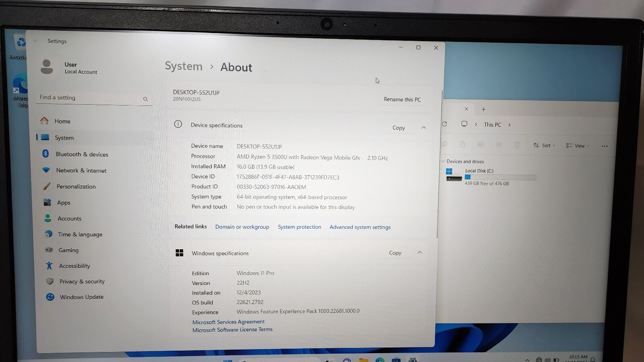644x362 pixels.
Task: Click the User profile avatar
Action: 47,67
